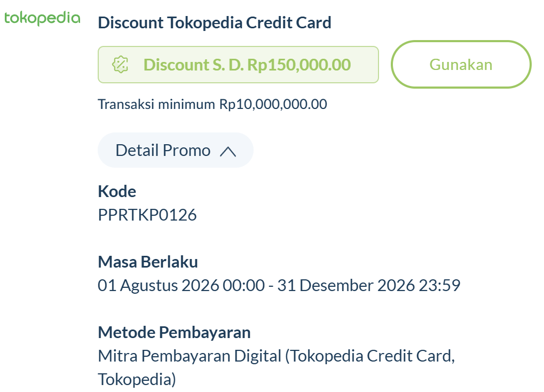Click the 31 Desember 2026 23:59 end date

(x=369, y=285)
